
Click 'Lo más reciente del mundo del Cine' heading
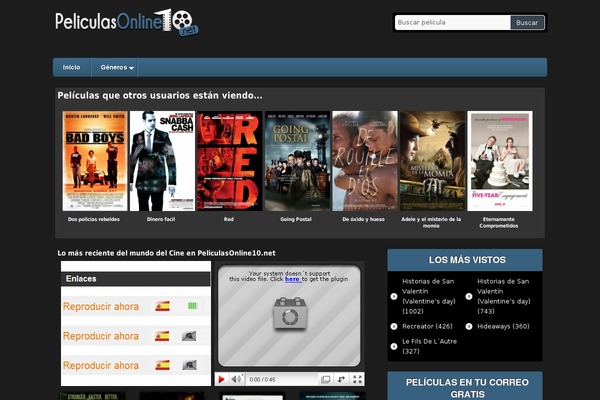tap(166, 253)
